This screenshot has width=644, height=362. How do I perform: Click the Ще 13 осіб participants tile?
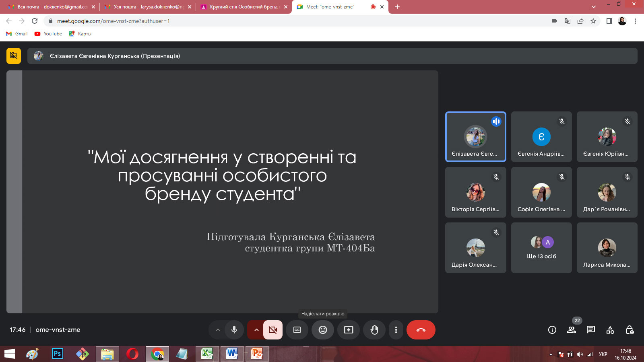(x=541, y=248)
